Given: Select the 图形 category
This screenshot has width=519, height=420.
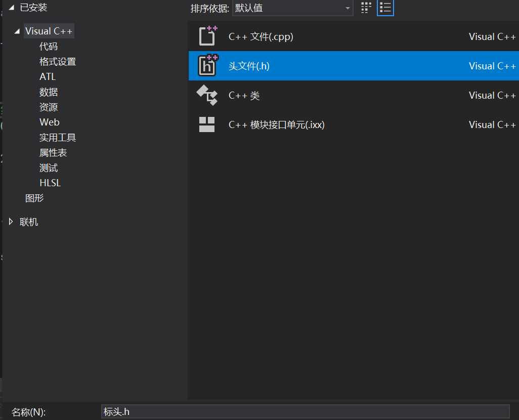Looking at the screenshot, I should [34, 198].
